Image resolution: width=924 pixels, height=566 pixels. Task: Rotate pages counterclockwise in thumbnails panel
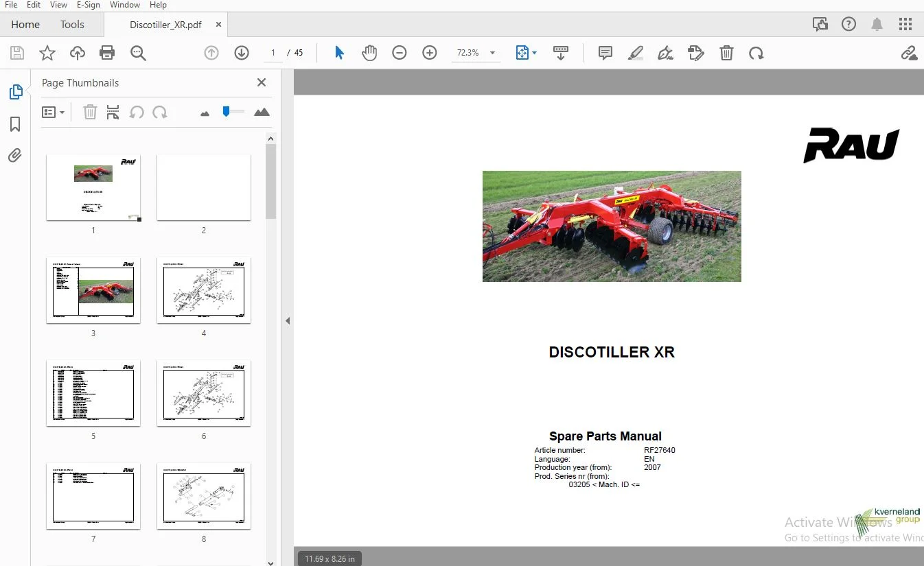137,112
